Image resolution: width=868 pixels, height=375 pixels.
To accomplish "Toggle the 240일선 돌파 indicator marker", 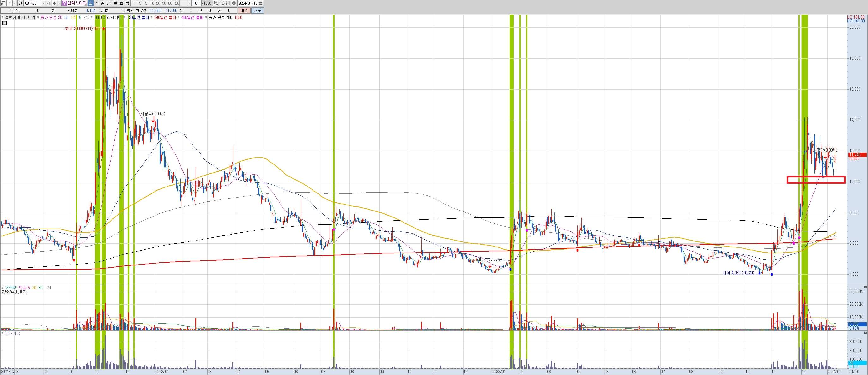I will 152,17.
